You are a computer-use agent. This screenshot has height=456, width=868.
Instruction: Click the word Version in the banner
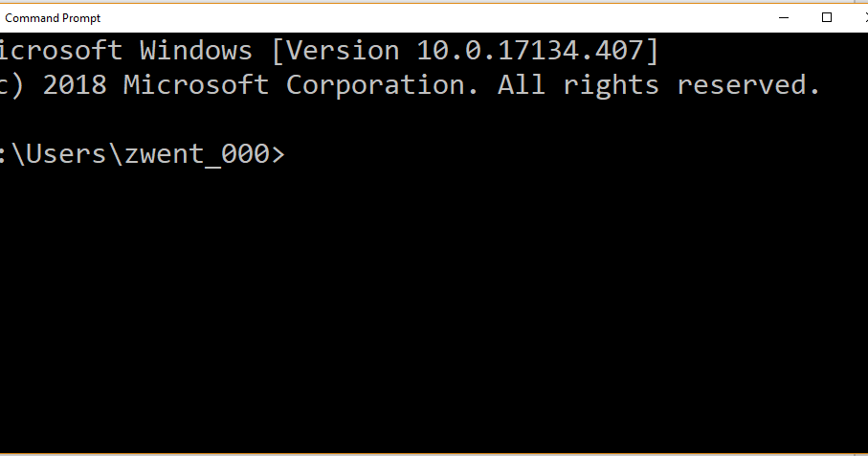(343, 51)
